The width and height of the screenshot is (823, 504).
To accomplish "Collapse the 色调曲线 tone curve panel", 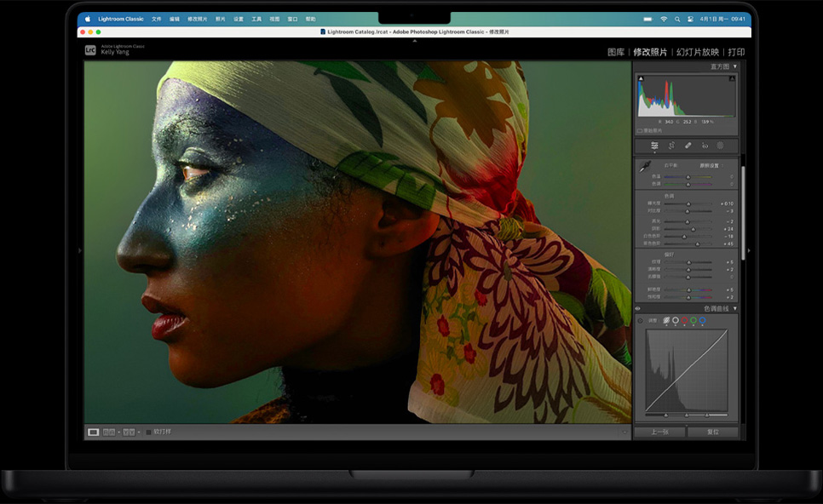I will 735,308.
